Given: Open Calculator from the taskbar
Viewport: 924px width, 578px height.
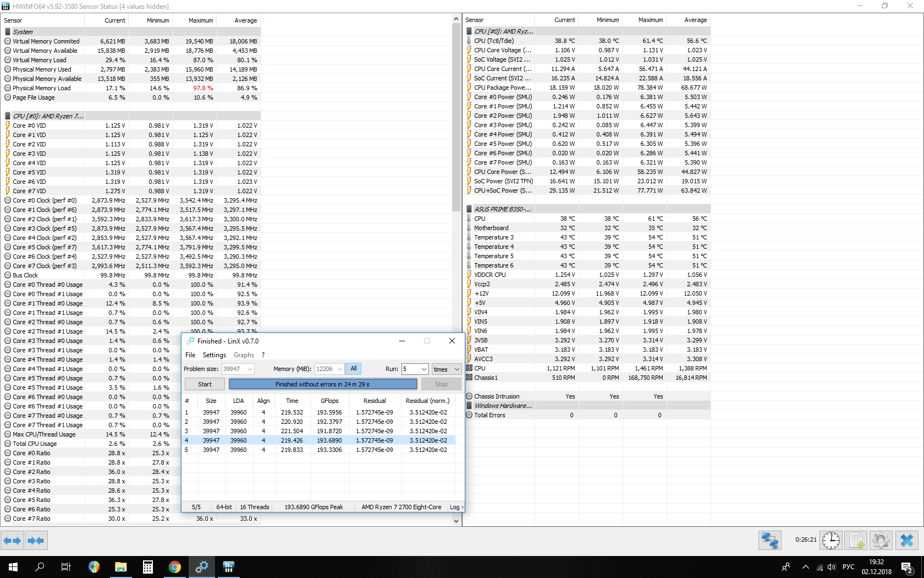Looking at the screenshot, I should click(148, 567).
